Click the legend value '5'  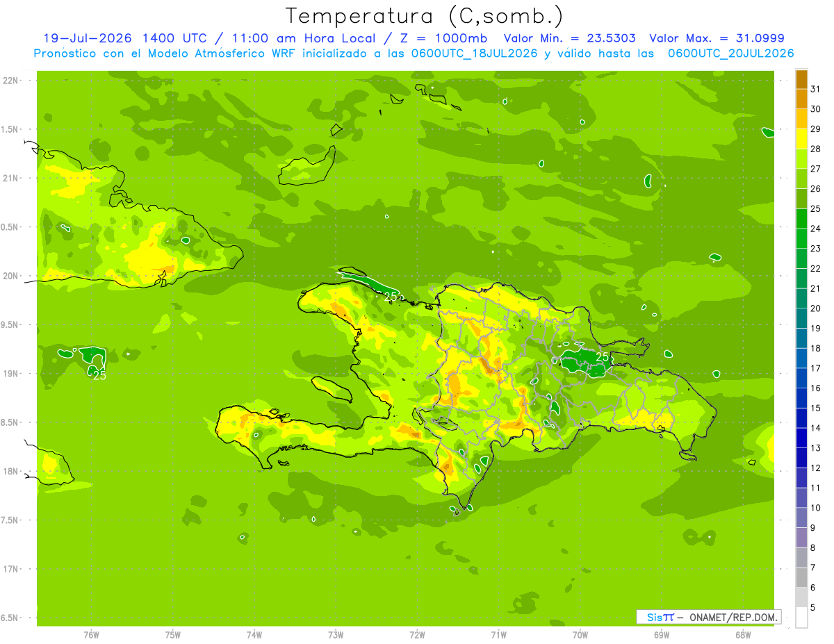click(813, 608)
